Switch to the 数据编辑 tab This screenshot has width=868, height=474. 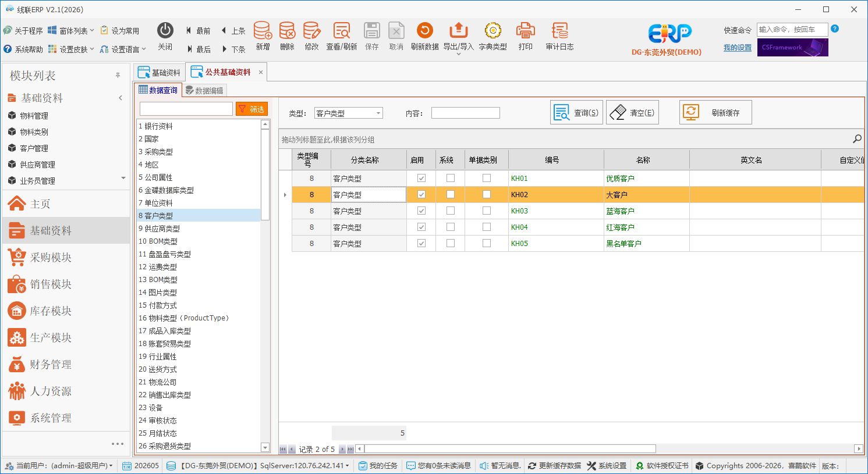204,90
